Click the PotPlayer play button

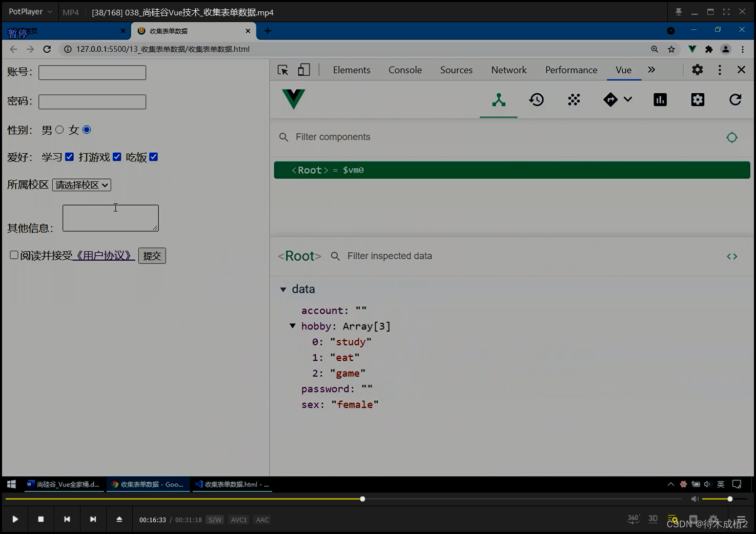[x=15, y=519]
